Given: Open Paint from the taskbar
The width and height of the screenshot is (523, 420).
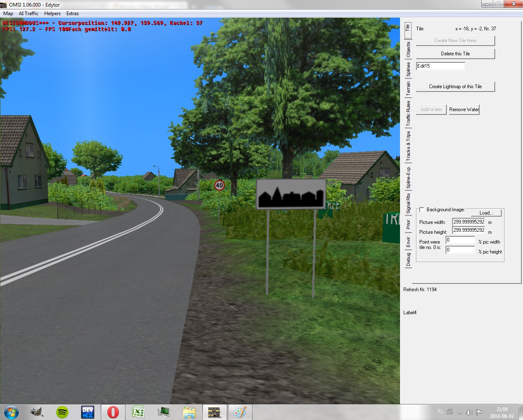Looking at the screenshot, I should pyautogui.click(x=240, y=412).
